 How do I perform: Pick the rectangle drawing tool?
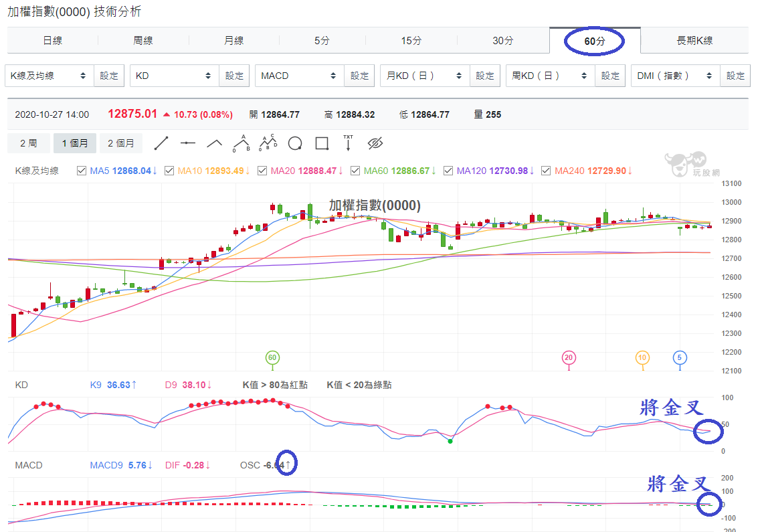coord(322,143)
